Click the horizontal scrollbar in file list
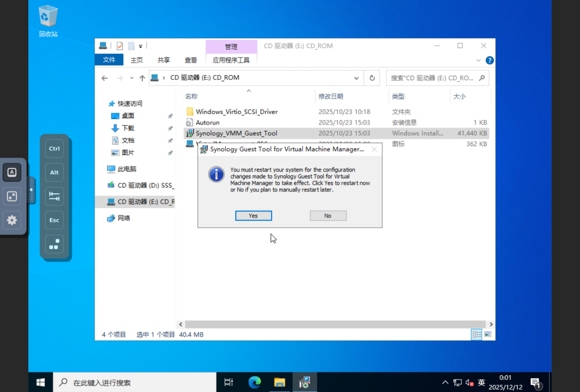The width and height of the screenshot is (580, 392). coord(335,324)
